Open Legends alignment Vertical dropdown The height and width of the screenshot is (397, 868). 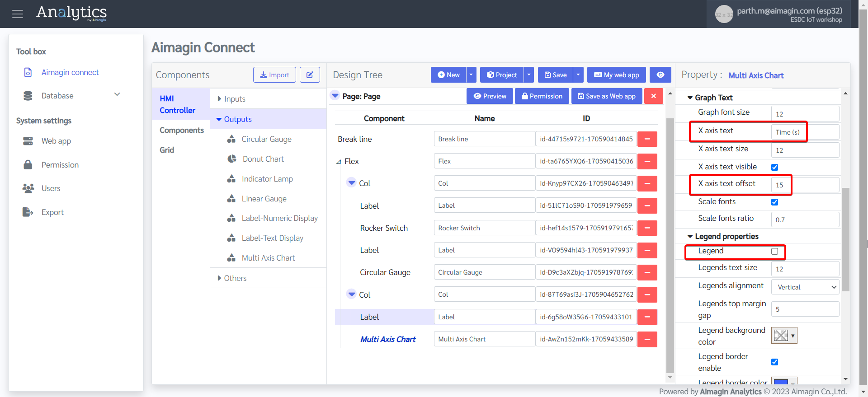805,287
